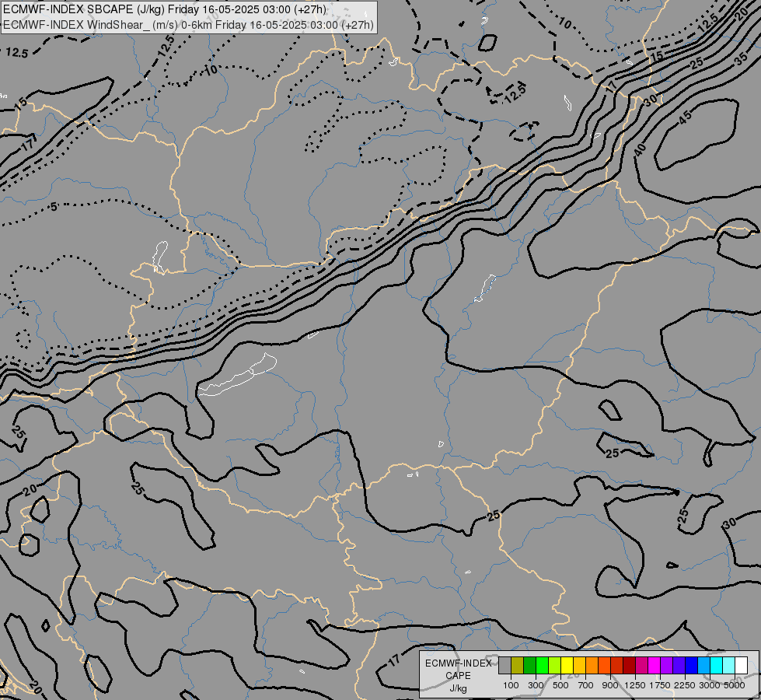
Task: Click the gray swatch in the CAPE legend
Action: (504, 665)
